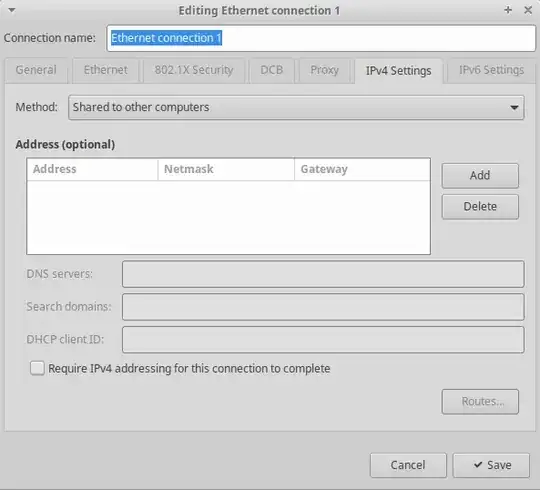Switch to the General tab

point(36,70)
